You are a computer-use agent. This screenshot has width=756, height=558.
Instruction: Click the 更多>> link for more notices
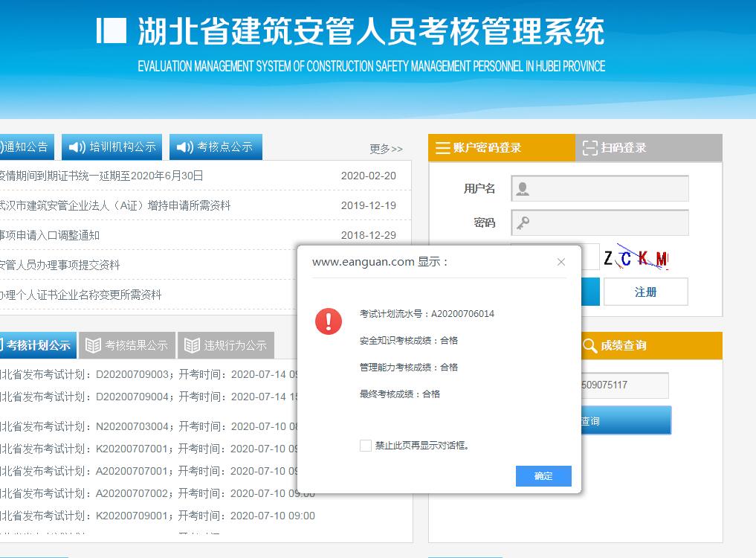coord(386,149)
